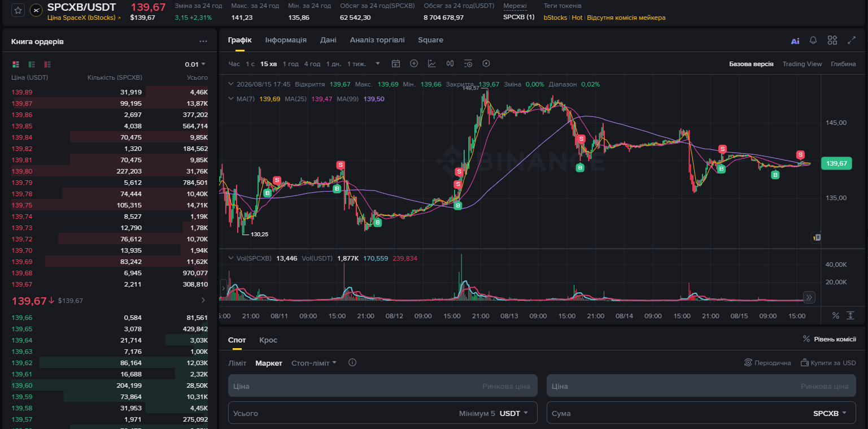Click the Відсутня комісія мейкера tag
This screenshot has width=868, height=429.
(x=626, y=18)
